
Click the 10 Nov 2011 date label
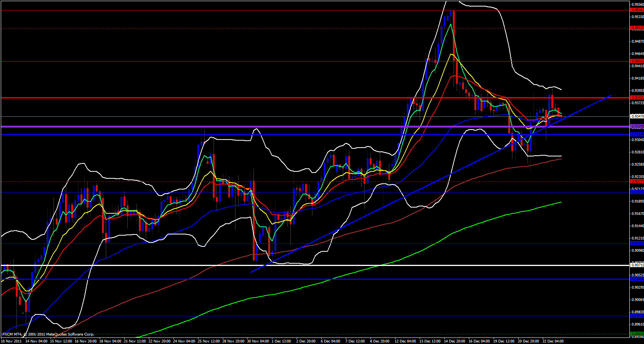11,341
